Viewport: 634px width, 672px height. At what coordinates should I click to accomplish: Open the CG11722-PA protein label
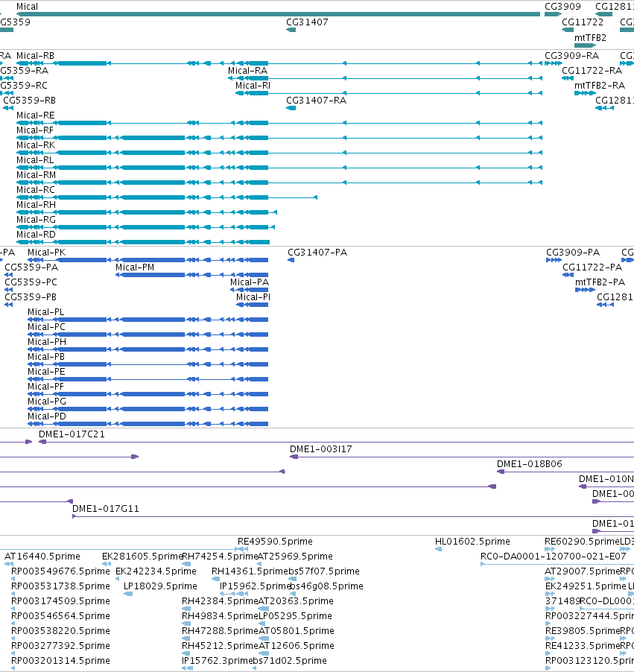pyautogui.click(x=592, y=267)
